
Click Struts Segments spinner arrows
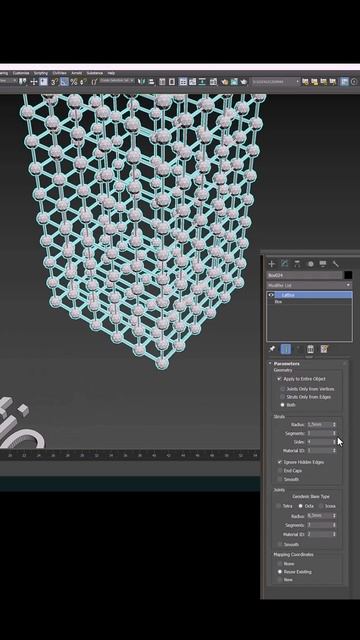[x=334, y=433]
